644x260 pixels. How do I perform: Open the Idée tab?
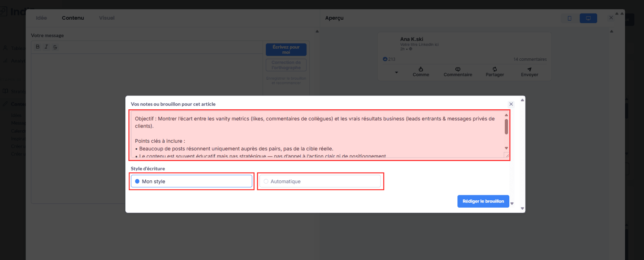coord(41,18)
